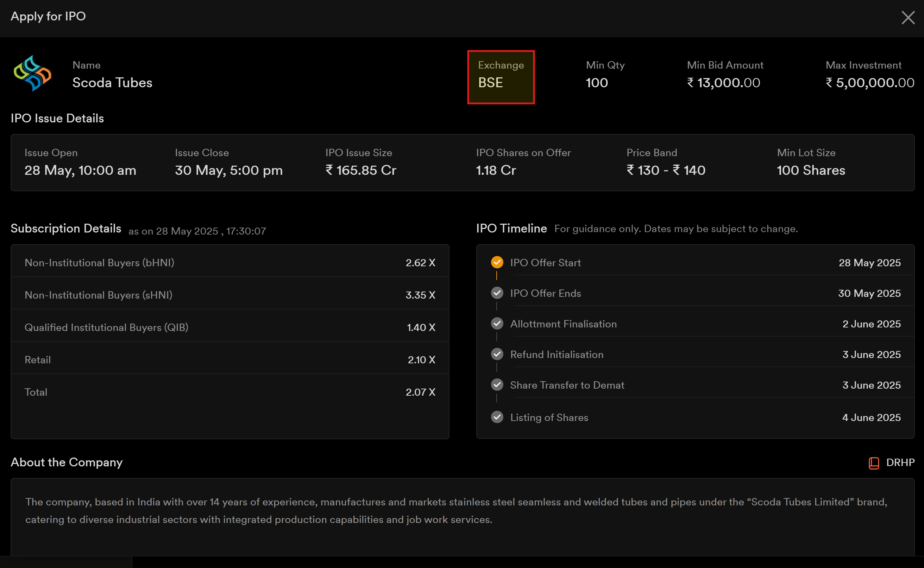Screen dimensions: 924x568
Task: Click the Scoda Tubes company logo
Action: point(32,73)
